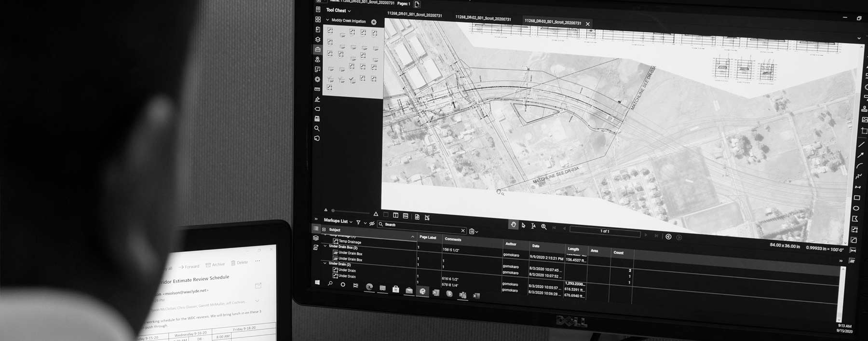The image size is (868, 341).
Task: Select the Ellipse markup tool
Action: click(x=856, y=208)
